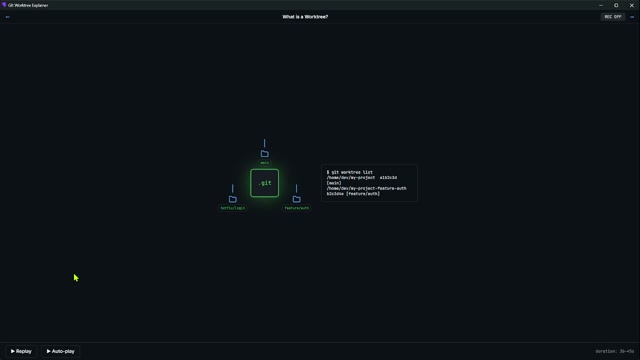Click the hotfix/login folder icon
640x360 pixels.
click(x=233, y=199)
